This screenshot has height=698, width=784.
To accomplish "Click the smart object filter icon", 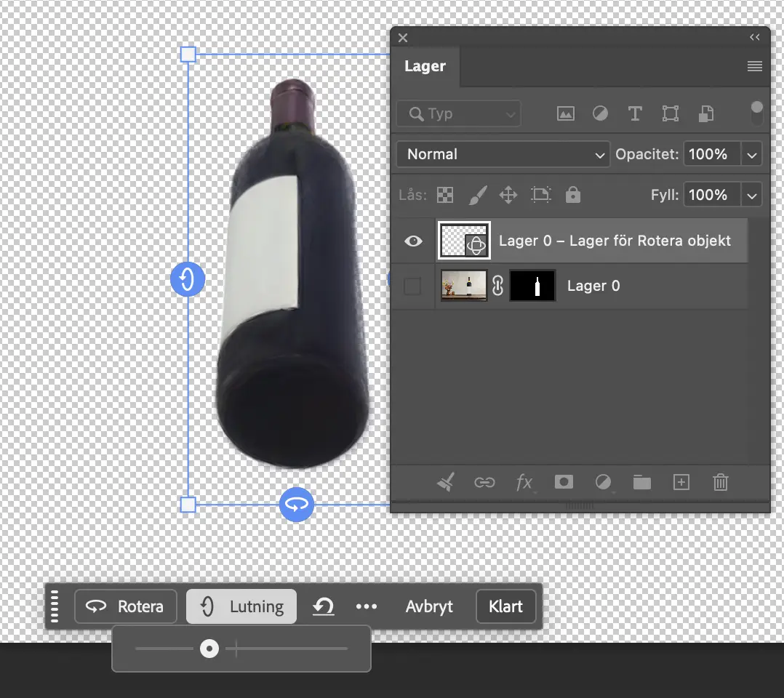I will pyautogui.click(x=705, y=113).
